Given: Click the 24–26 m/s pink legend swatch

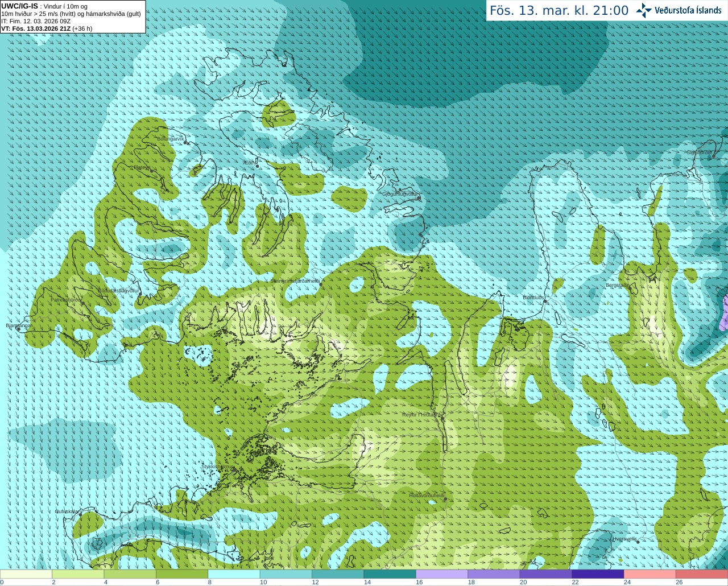Looking at the screenshot, I should tap(650, 574).
